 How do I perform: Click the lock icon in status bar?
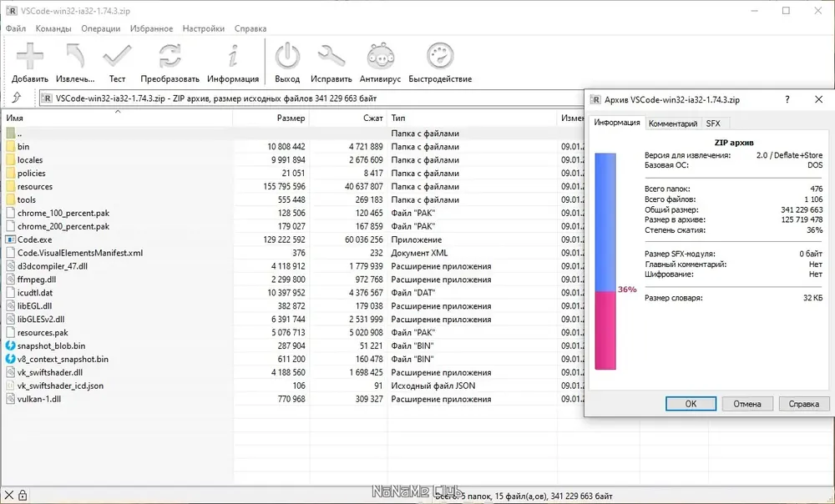pyautogui.click(x=23, y=496)
